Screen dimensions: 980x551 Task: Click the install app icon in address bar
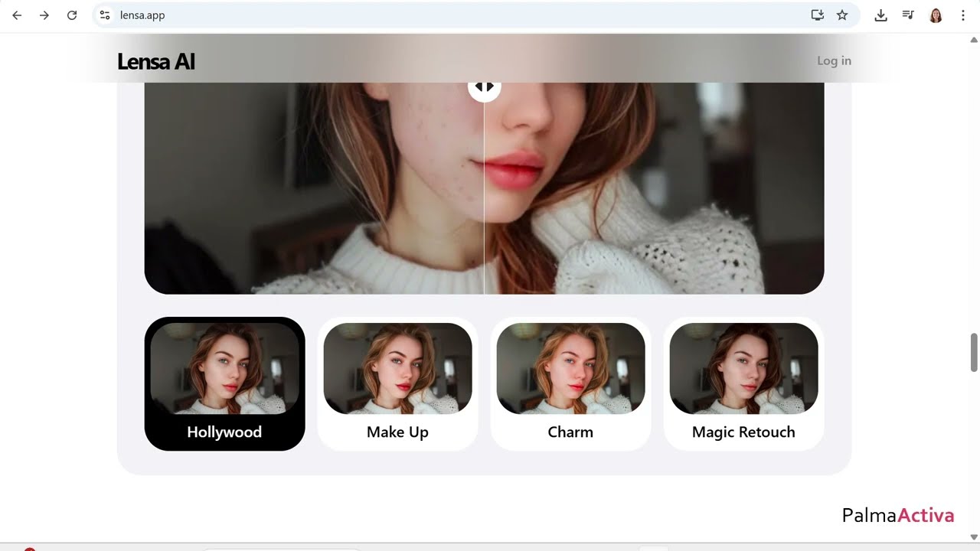pos(817,15)
